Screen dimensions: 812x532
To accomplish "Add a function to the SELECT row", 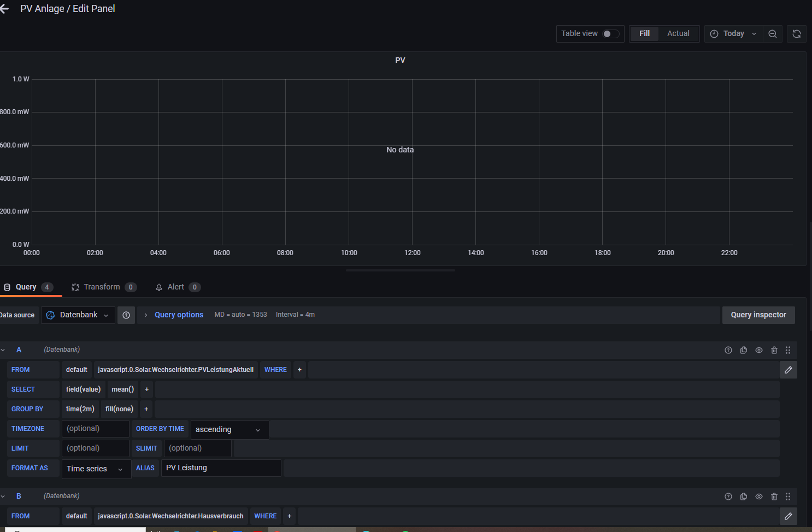I will [x=146, y=389].
